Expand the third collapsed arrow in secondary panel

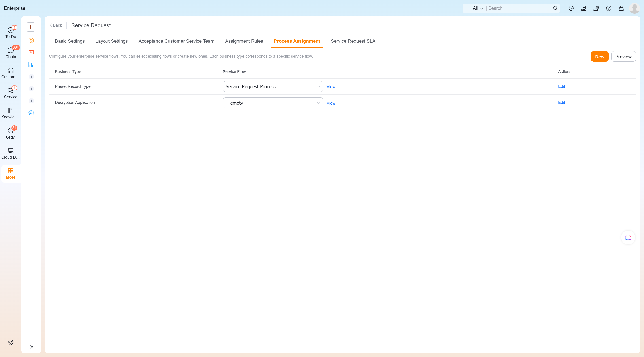click(x=31, y=101)
